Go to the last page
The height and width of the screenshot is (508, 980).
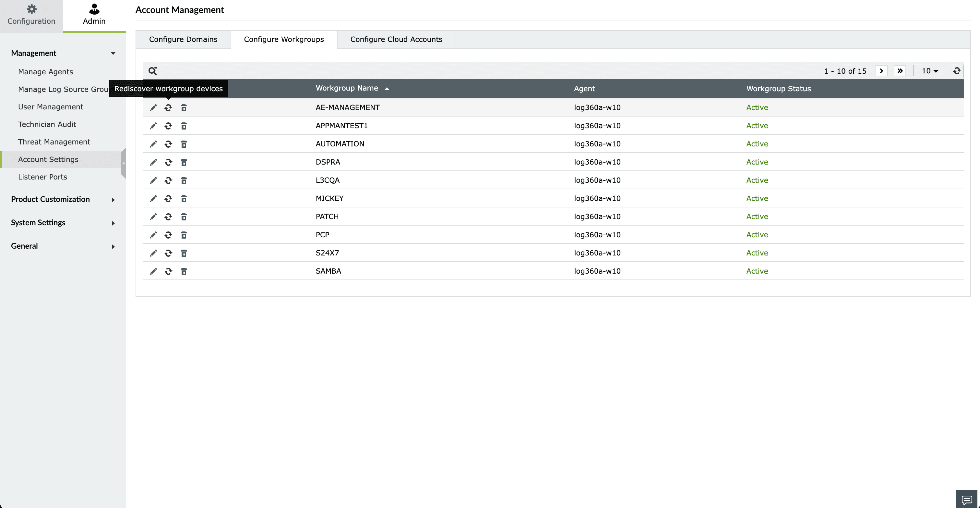(900, 71)
